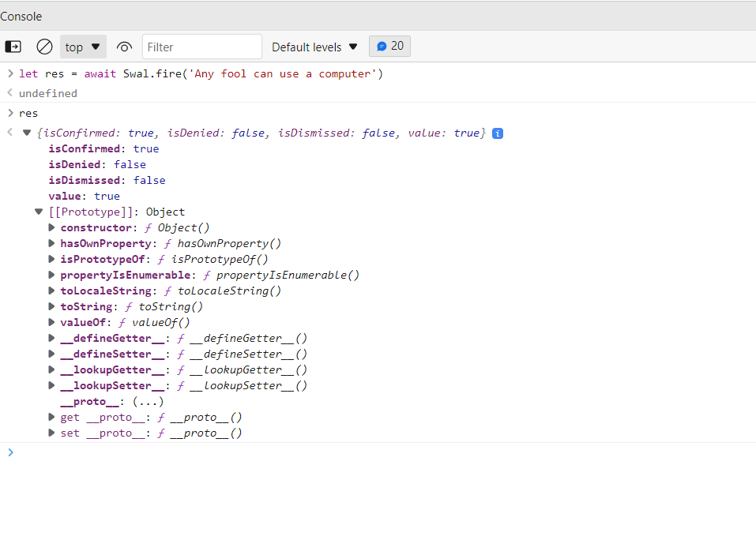Expand the set __proto__ entry
Screen dimensions: 756x540
(51, 433)
